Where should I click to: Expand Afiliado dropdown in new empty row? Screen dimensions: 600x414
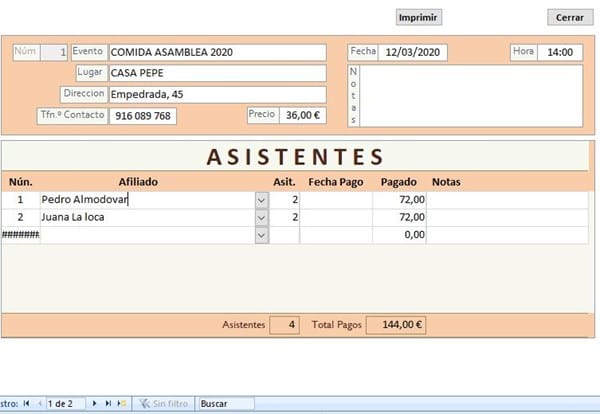click(262, 235)
